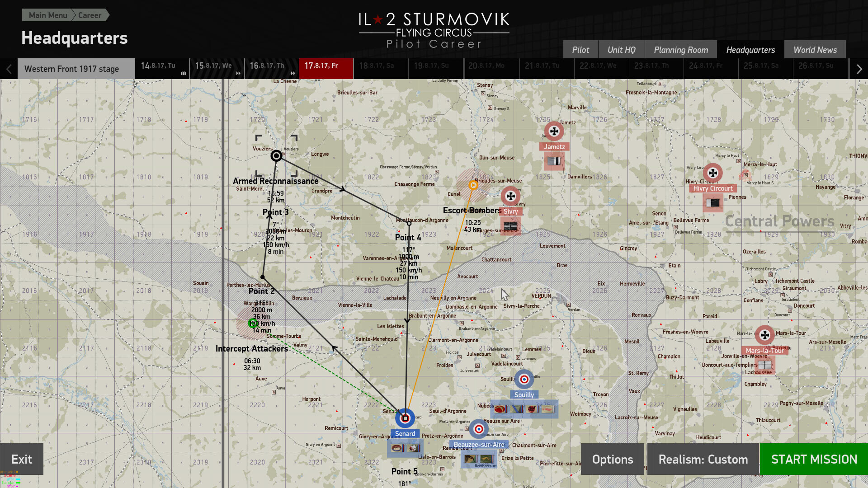Select 16.8.17 Thursday on the timeline

coord(272,69)
